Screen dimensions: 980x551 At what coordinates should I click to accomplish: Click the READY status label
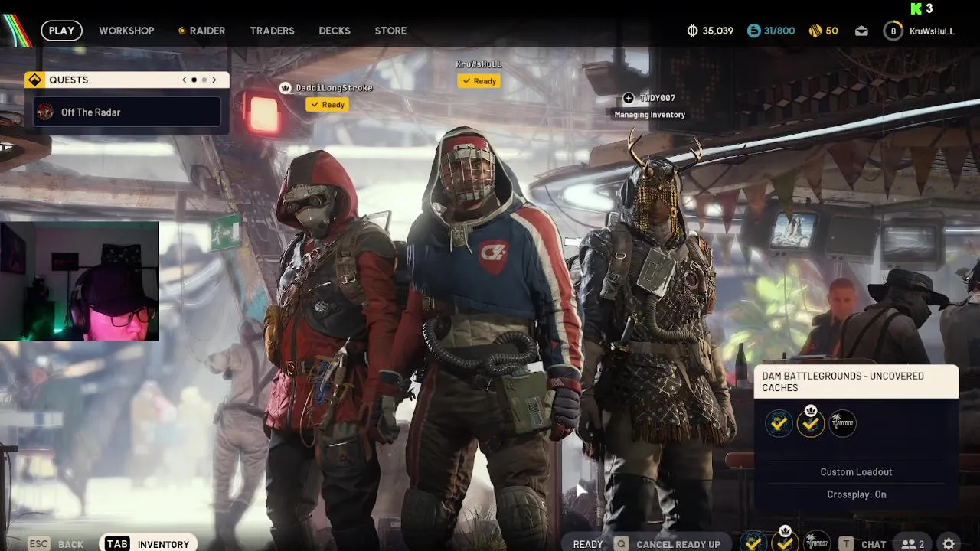[588, 544]
